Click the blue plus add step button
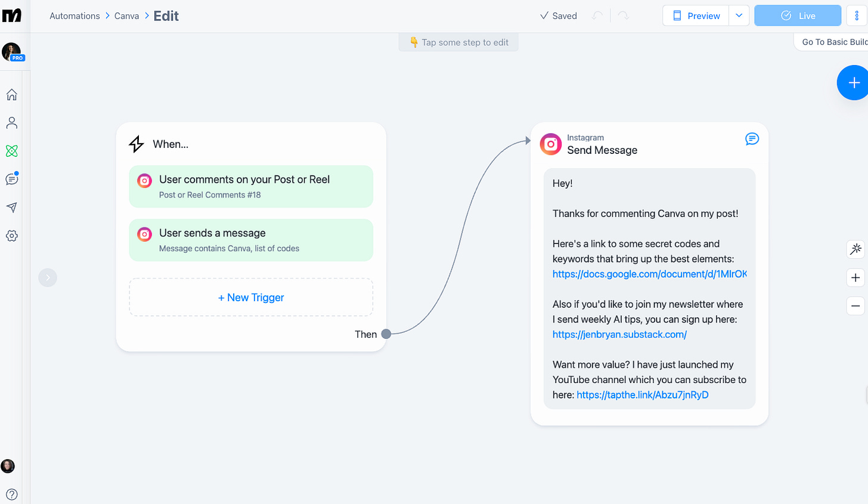 (x=854, y=82)
